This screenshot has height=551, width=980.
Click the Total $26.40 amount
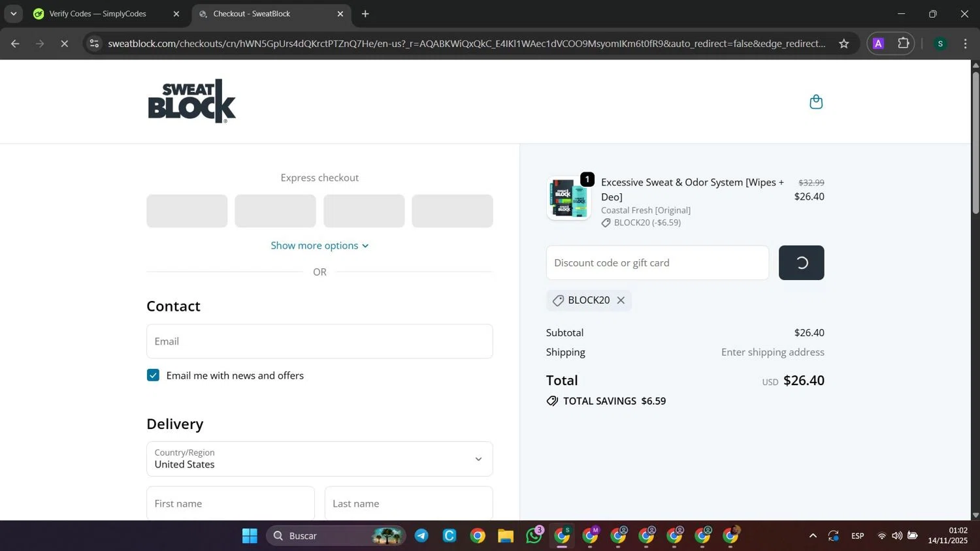[804, 381]
